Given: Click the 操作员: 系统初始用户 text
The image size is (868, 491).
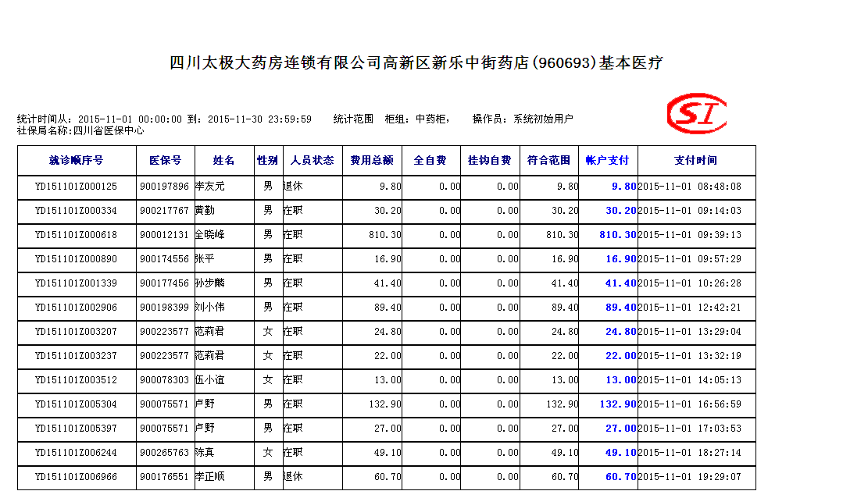Looking at the screenshot, I should 523,119.
